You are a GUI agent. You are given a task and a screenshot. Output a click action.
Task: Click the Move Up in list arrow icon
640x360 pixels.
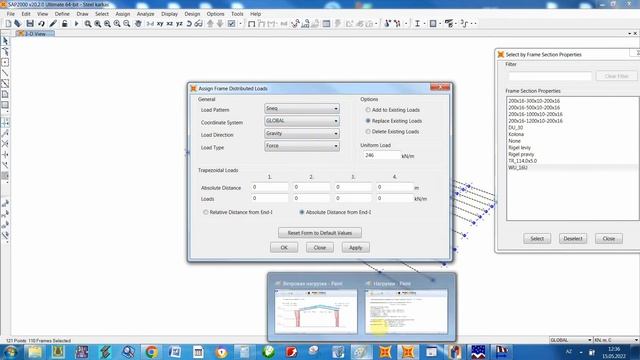210,24
